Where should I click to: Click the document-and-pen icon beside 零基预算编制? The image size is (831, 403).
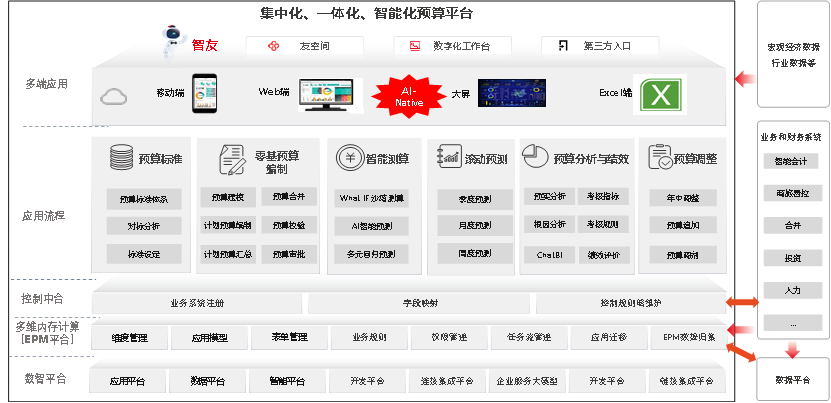point(233,160)
